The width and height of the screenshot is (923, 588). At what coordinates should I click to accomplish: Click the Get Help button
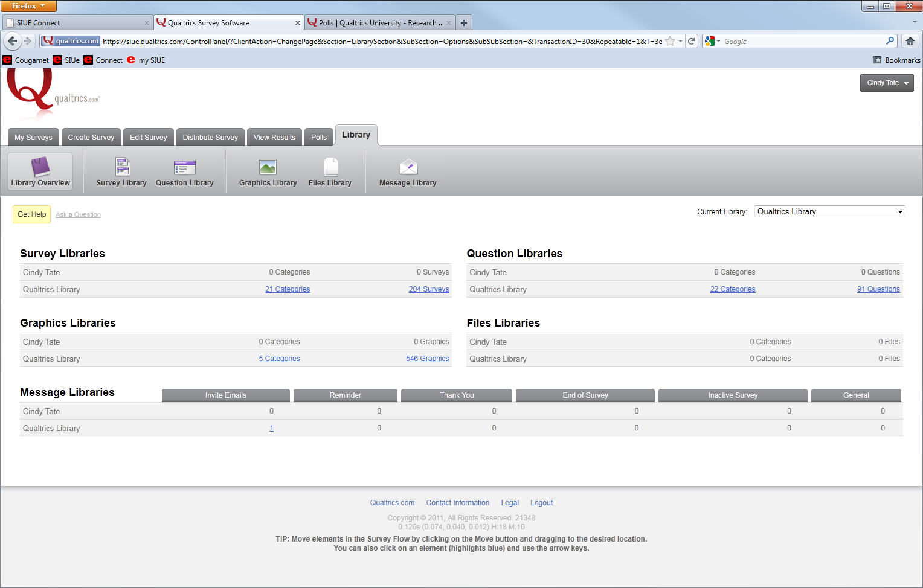pos(31,214)
